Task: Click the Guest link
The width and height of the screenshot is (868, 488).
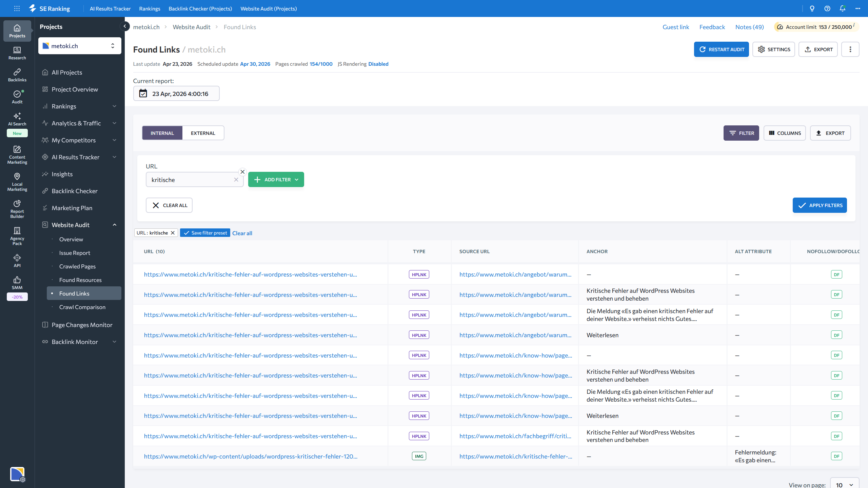Action: pos(675,27)
